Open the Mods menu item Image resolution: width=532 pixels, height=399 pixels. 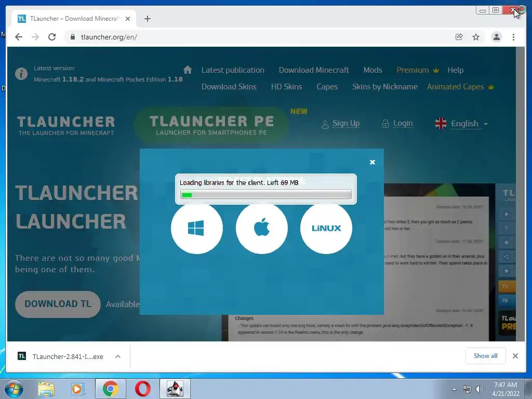point(373,70)
